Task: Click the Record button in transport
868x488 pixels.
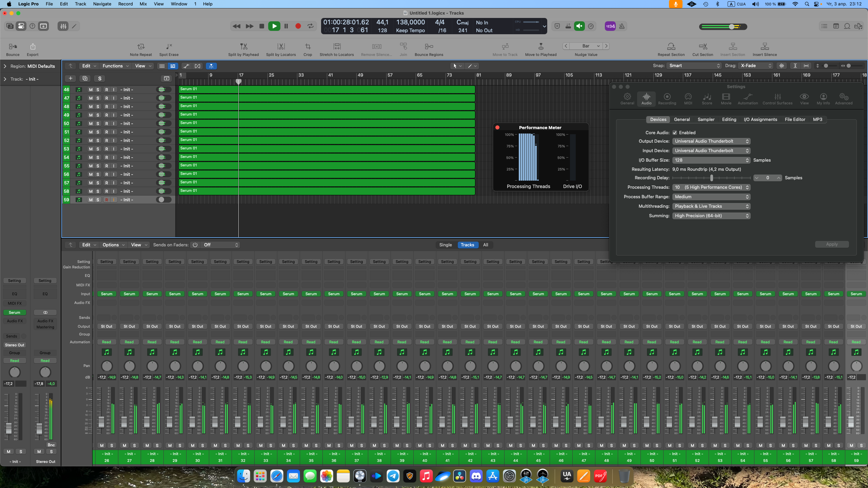Action: click(x=298, y=26)
